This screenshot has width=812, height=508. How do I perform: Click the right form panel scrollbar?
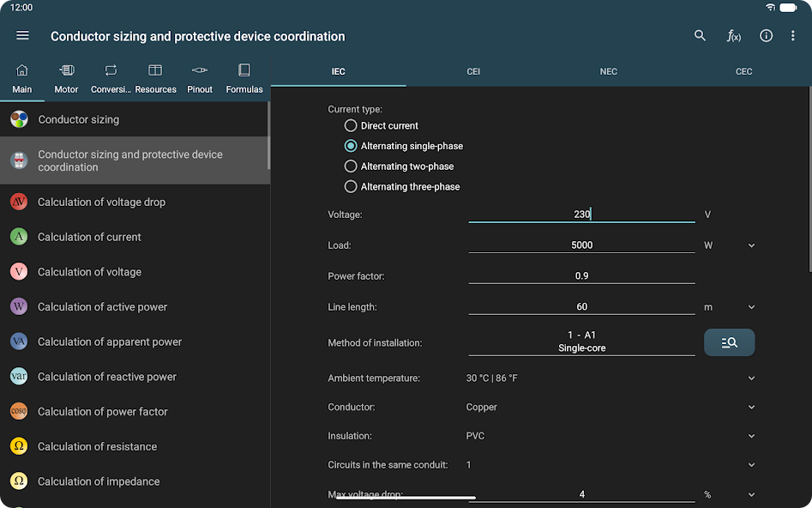(810, 178)
